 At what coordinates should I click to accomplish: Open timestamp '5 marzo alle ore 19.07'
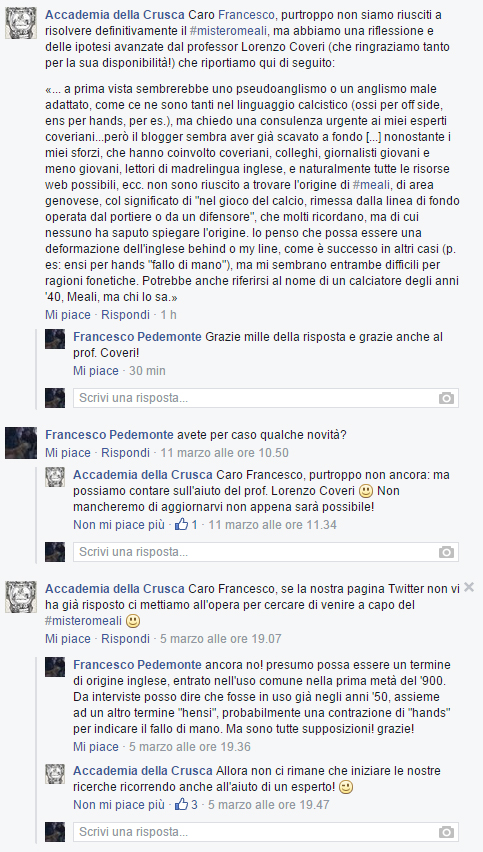pyautogui.click(x=221, y=638)
